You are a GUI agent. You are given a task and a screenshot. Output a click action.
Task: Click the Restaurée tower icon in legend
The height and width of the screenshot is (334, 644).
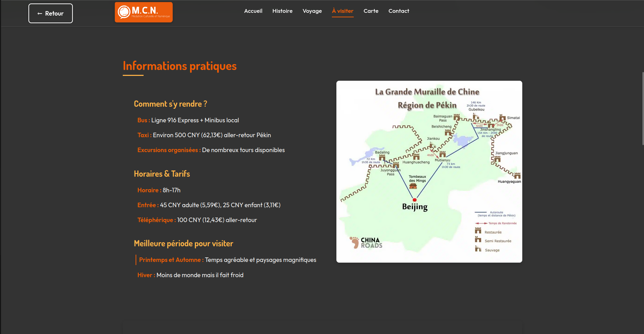[x=478, y=231]
